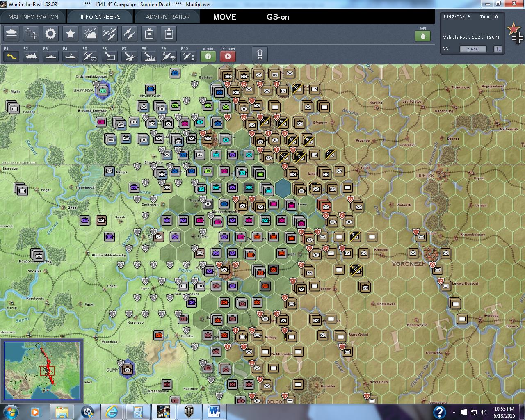Click the strategic minimap thumbnail

[42, 371]
